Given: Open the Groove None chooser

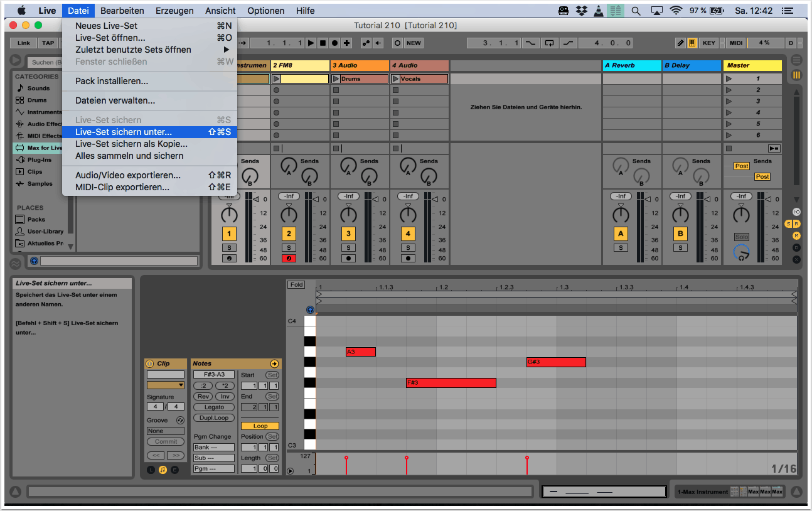Looking at the screenshot, I should tap(166, 431).
